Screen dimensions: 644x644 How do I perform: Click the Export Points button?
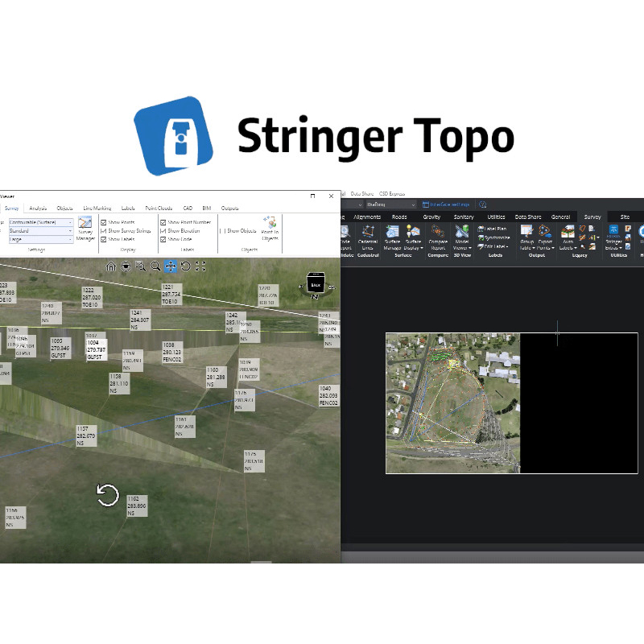point(546,237)
